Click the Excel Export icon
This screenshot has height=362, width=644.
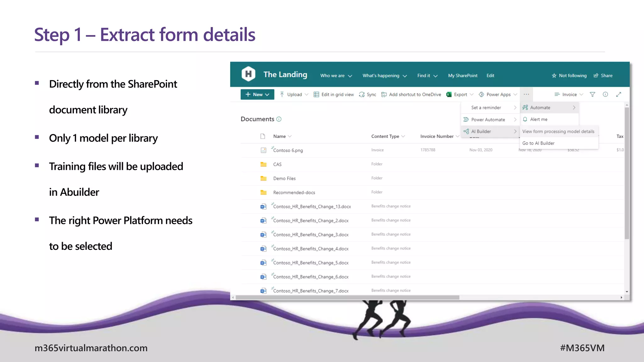tap(449, 94)
